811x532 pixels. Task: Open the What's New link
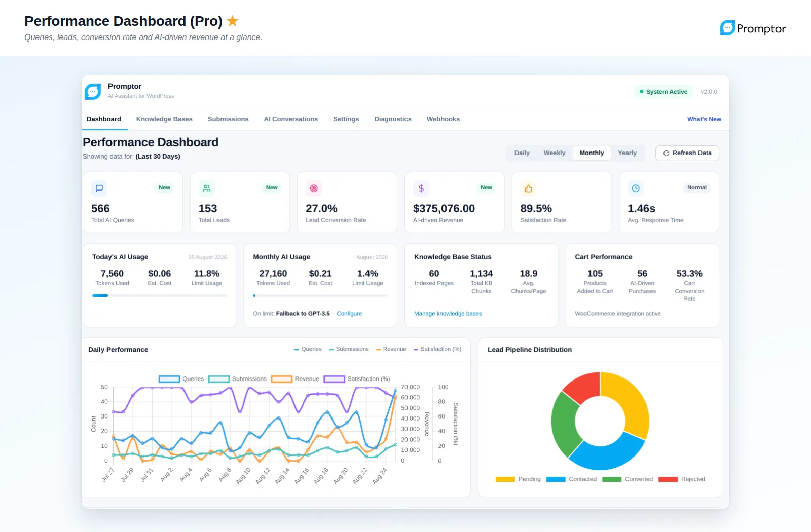click(704, 119)
